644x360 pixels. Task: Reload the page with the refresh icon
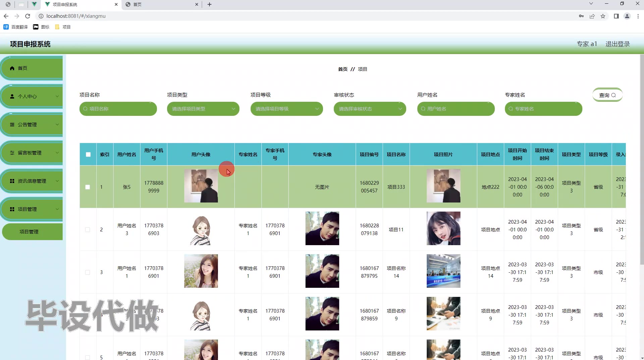pos(28,16)
